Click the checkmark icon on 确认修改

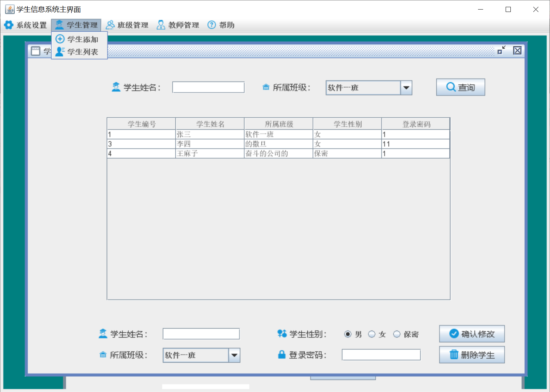click(x=454, y=333)
